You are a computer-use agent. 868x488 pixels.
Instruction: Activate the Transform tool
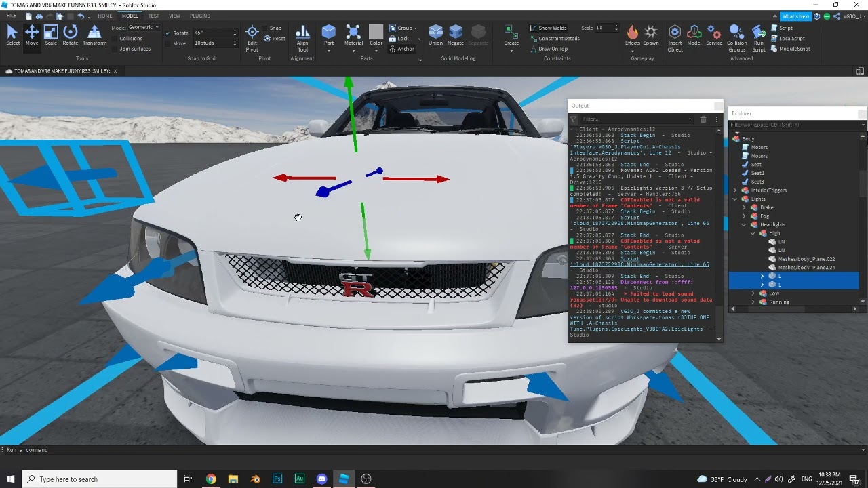pos(95,35)
